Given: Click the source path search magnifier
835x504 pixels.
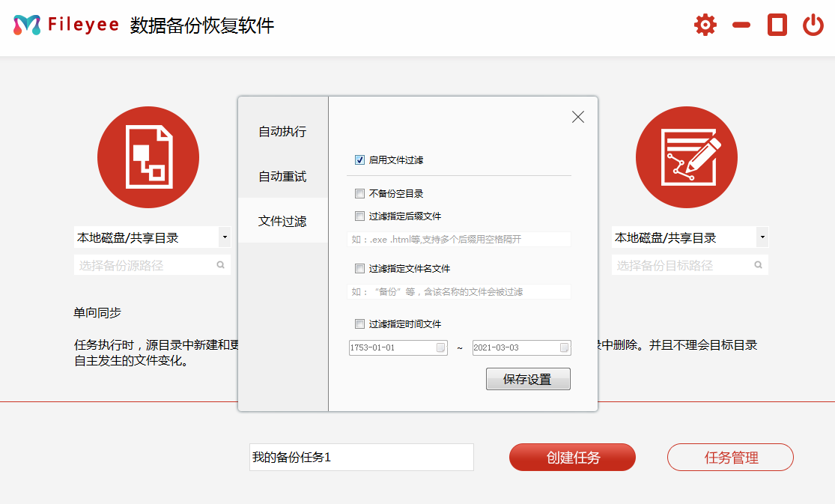Looking at the screenshot, I should (221, 265).
